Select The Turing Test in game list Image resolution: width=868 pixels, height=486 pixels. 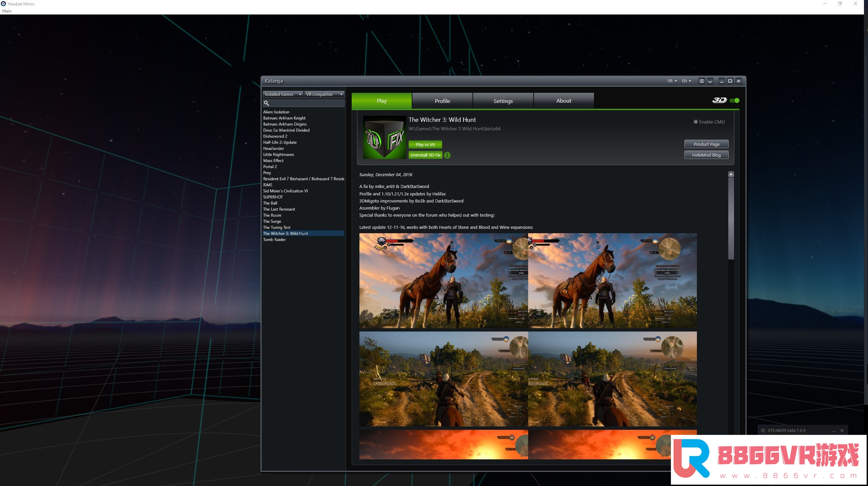303,228
